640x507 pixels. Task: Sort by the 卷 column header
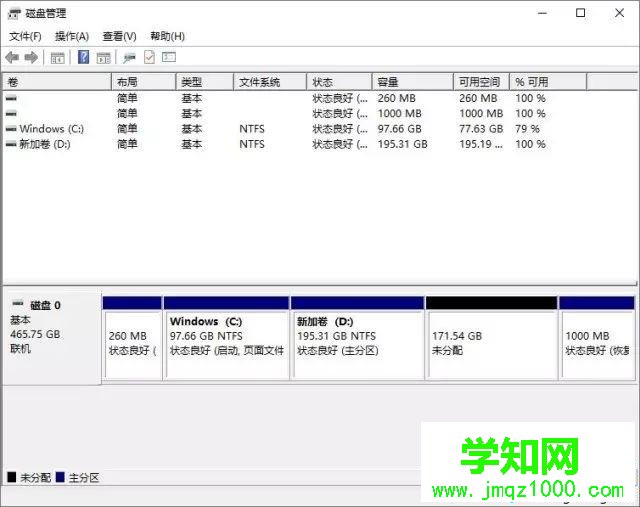pyautogui.click(x=57, y=82)
